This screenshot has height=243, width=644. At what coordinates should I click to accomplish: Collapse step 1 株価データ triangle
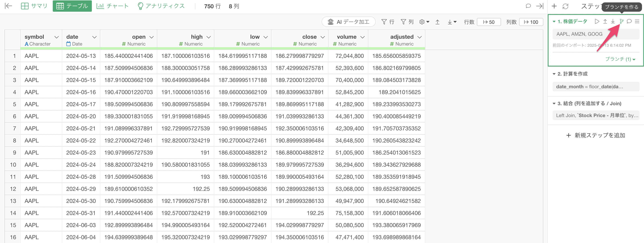click(x=554, y=22)
